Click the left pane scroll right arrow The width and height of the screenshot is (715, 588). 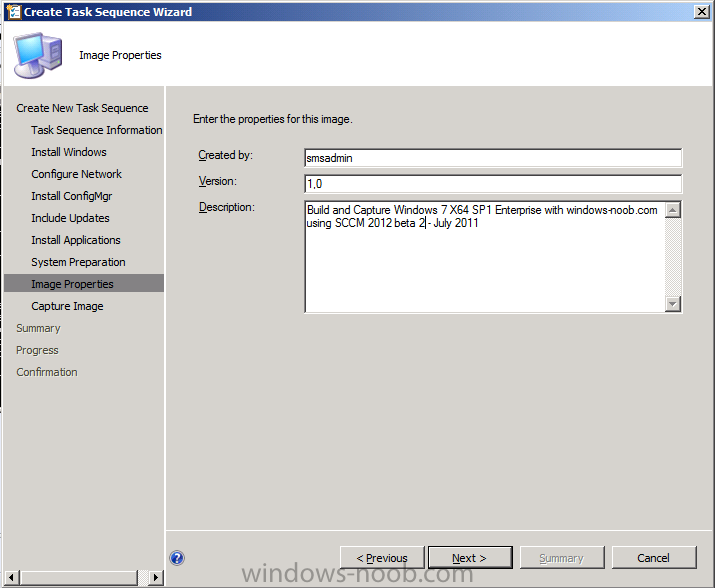156,578
